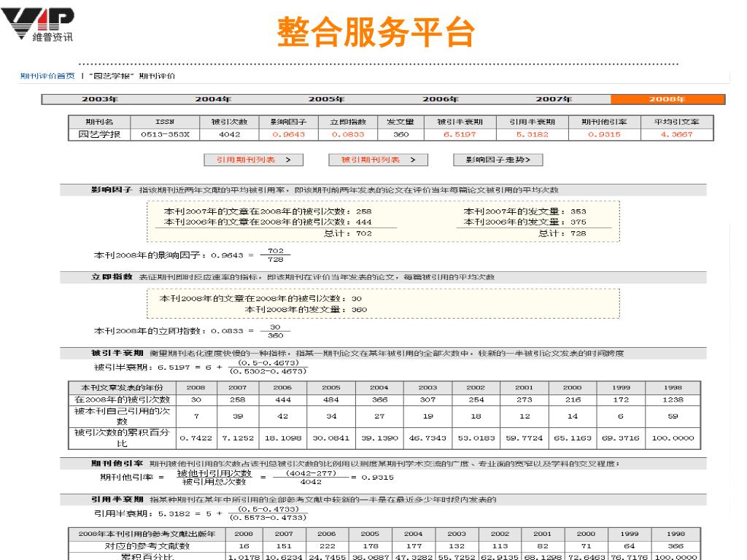Click the 对应的参考文献数 row header
Viewport: 747px width, 560px height.
[x=147, y=546]
